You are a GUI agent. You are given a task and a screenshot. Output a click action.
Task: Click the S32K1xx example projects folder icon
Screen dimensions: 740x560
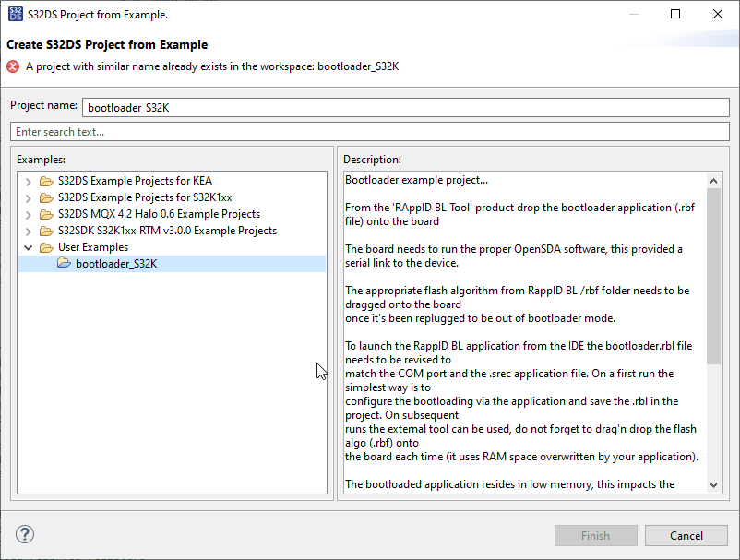(x=46, y=197)
